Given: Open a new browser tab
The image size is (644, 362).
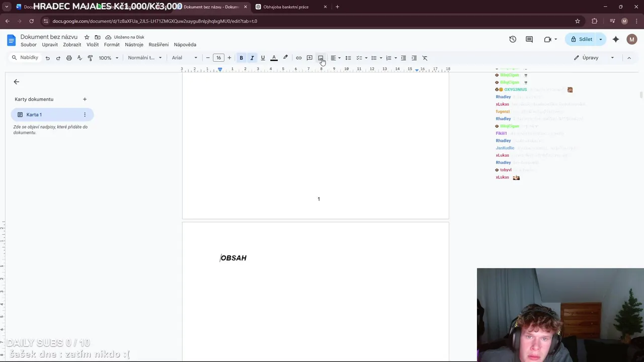Looking at the screenshot, I should click(x=337, y=7).
